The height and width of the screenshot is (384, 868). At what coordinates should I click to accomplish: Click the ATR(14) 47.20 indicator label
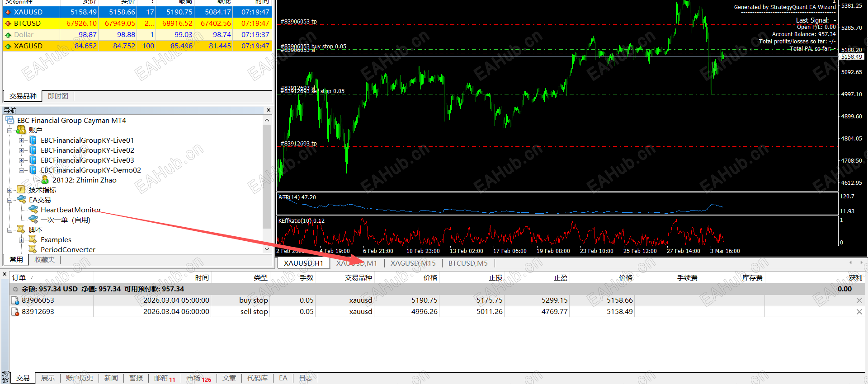point(297,197)
